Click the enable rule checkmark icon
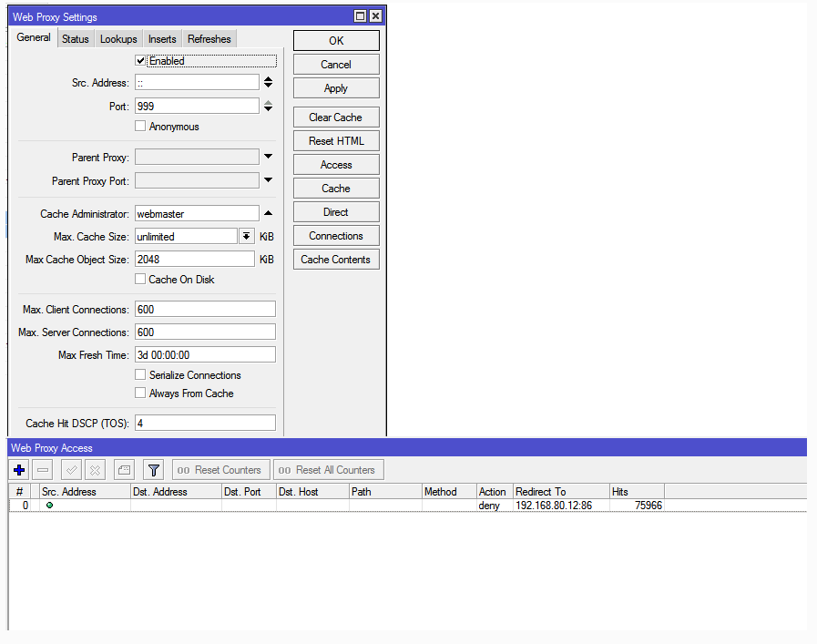 click(71, 470)
